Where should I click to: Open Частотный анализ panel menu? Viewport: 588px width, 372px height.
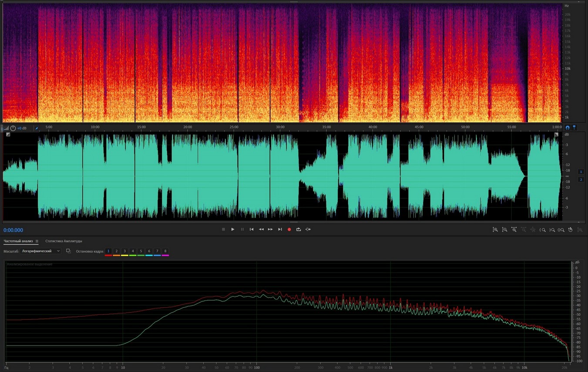pos(37,241)
